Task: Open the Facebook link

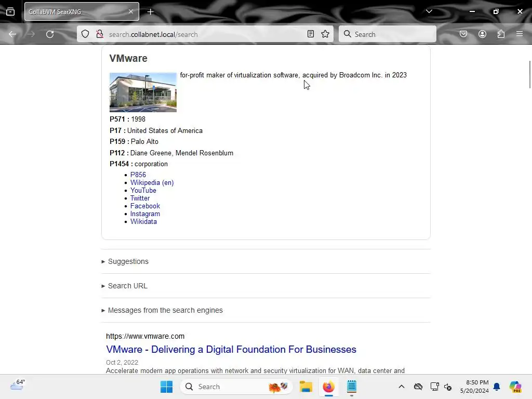Action: pos(145,206)
